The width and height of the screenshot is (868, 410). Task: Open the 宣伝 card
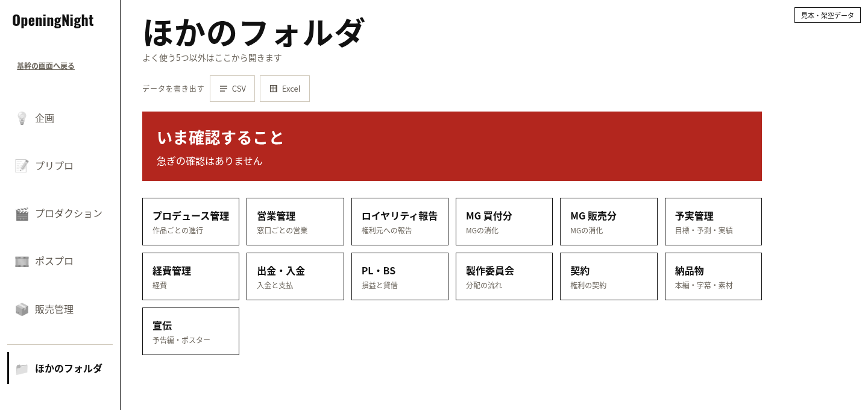pos(190,331)
